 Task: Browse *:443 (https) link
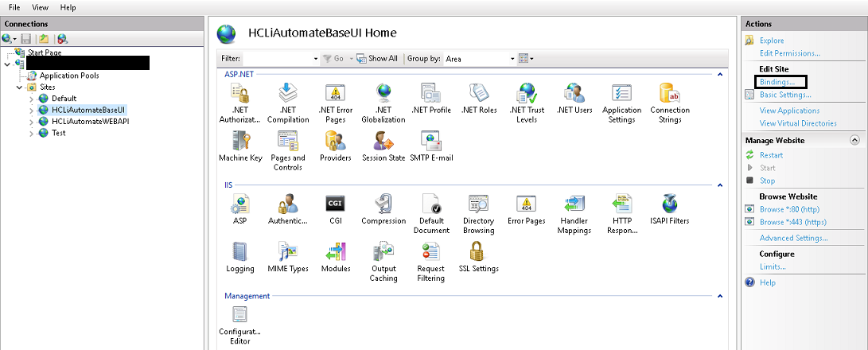click(793, 222)
